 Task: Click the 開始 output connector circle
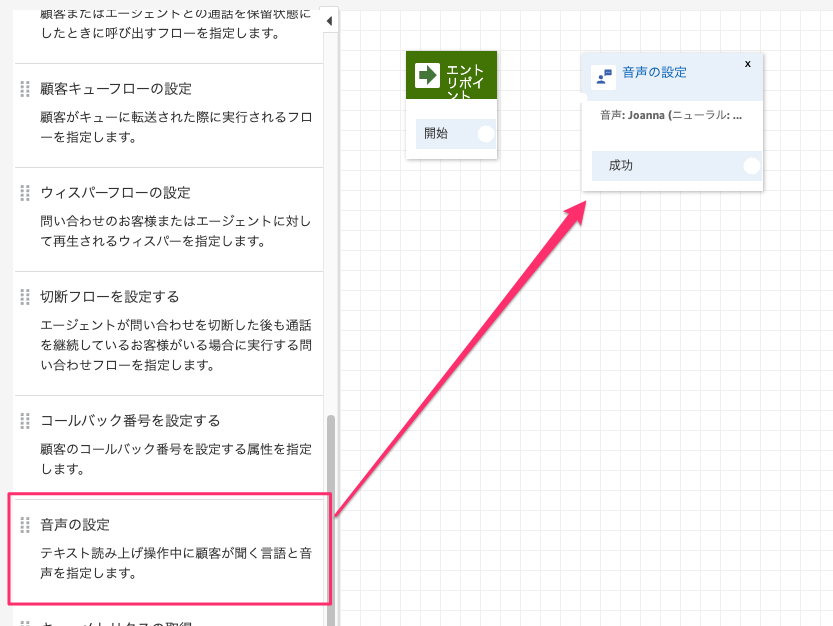486,133
